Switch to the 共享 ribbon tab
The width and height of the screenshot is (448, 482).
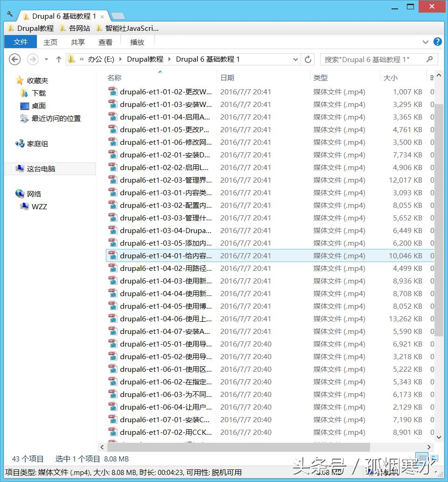coord(77,42)
